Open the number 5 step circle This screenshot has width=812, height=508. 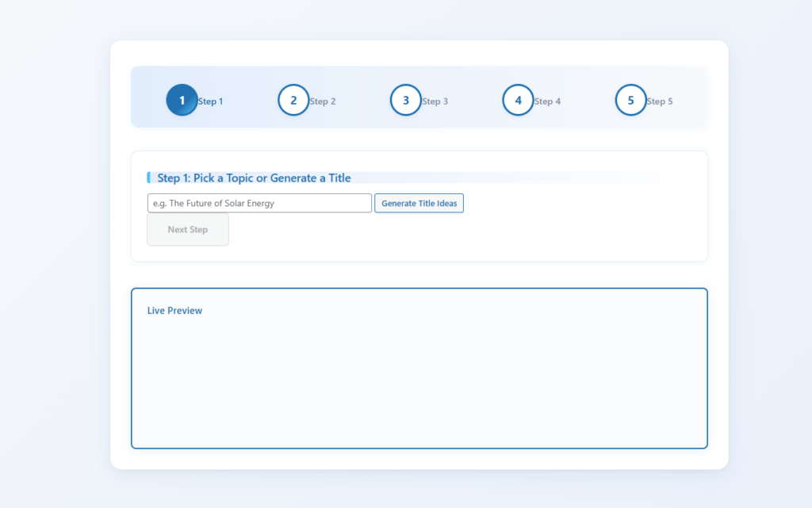630,101
